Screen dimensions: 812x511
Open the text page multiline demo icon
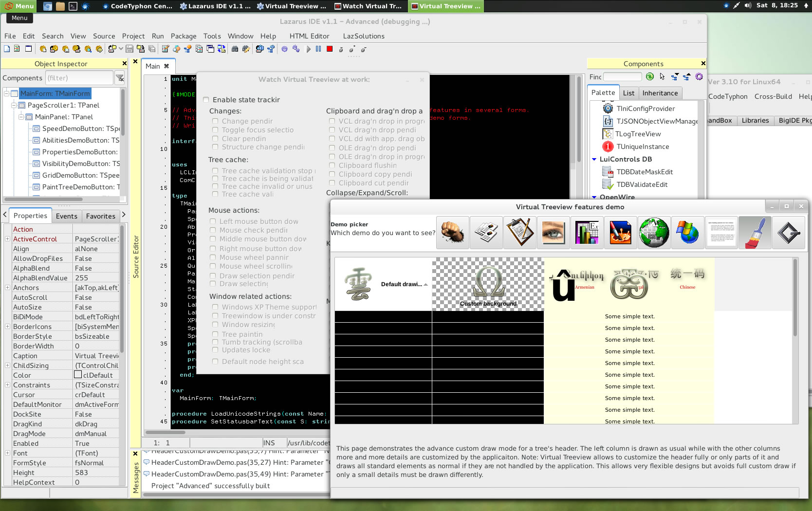click(721, 233)
